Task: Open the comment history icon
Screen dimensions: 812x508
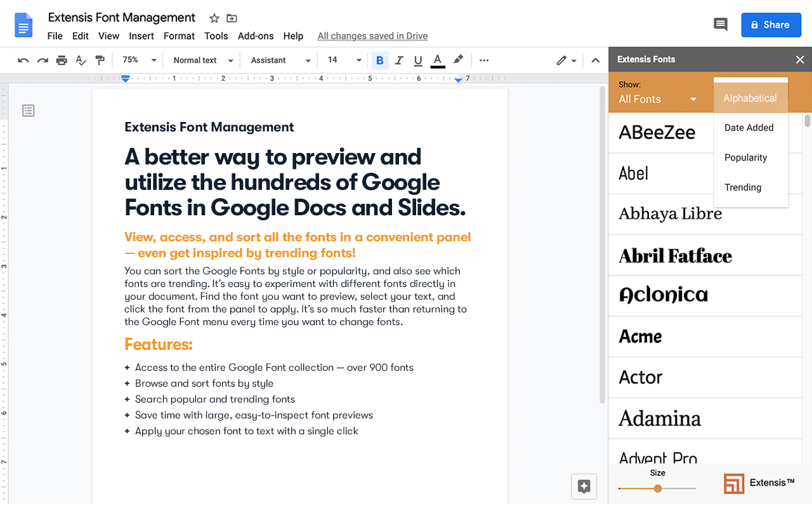Action: pyautogui.click(x=721, y=25)
